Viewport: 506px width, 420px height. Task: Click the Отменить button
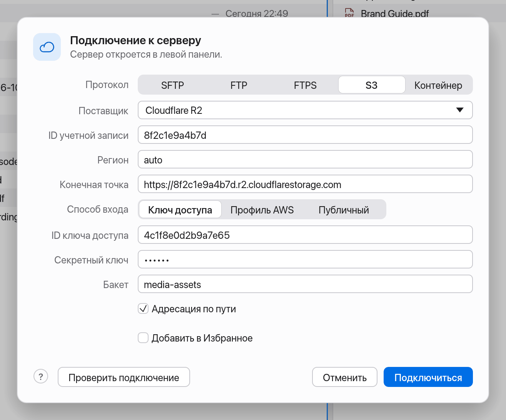[x=345, y=377]
